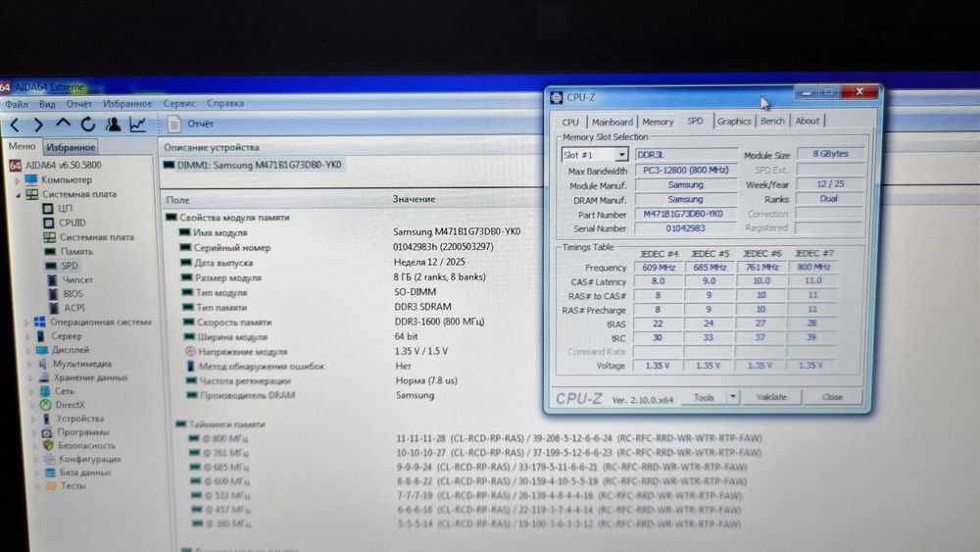
Task: Select ЦП item in tree
Action: tap(66, 208)
